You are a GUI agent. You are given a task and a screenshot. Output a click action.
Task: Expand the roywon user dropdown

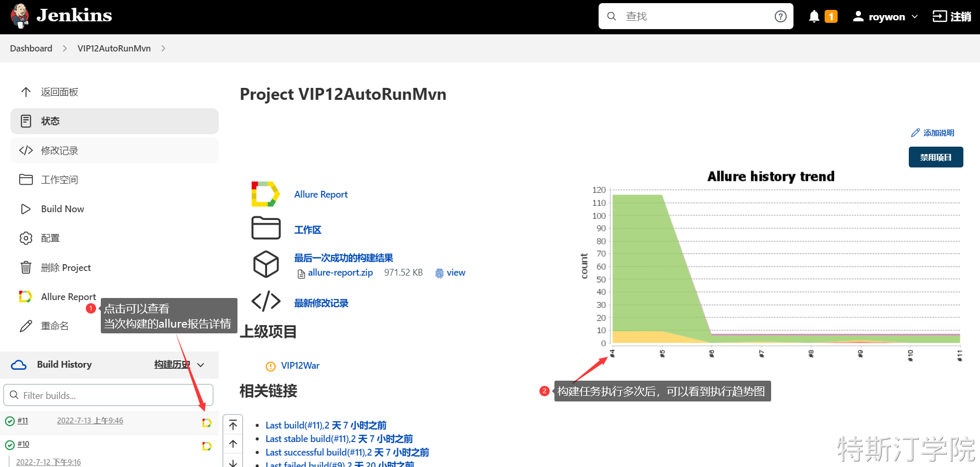click(x=915, y=17)
